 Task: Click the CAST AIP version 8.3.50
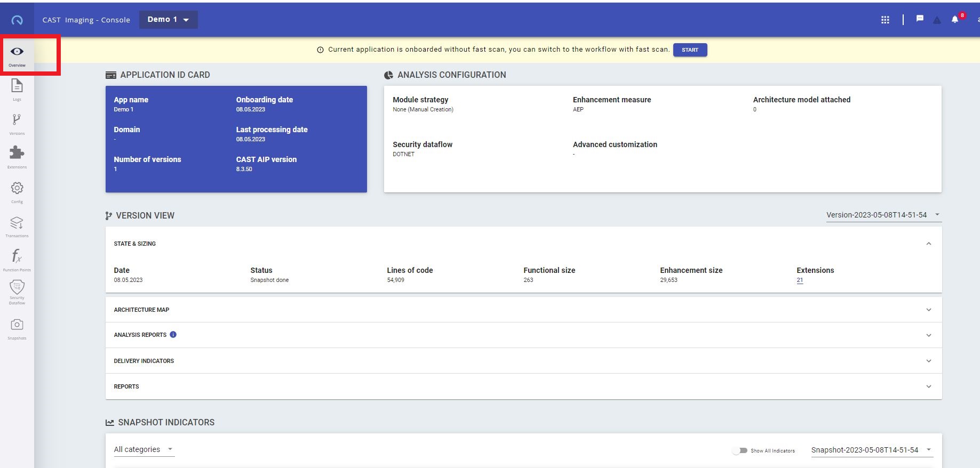(244, 169)
